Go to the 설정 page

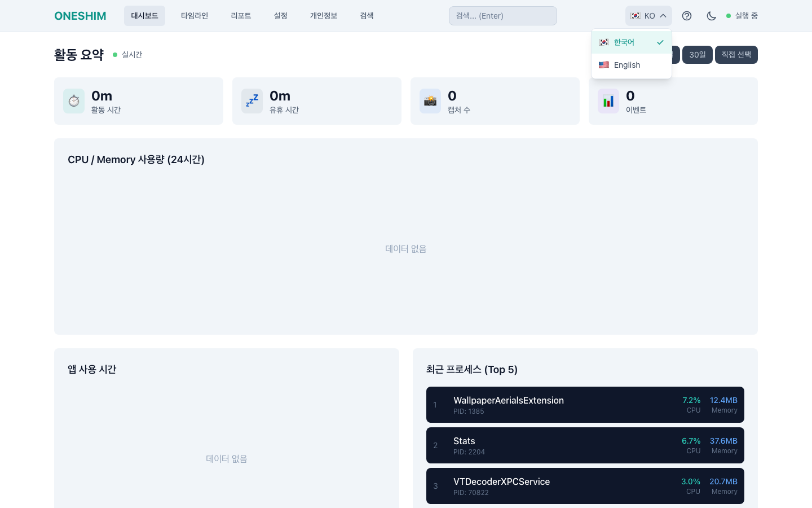click(280, 16)
